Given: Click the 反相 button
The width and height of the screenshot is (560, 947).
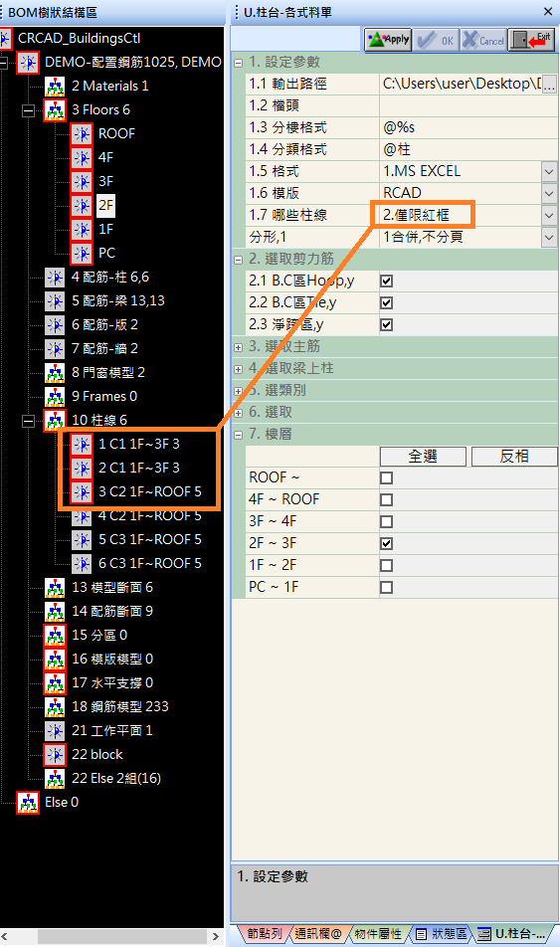Looking at the screenshot, I should 514,457.
